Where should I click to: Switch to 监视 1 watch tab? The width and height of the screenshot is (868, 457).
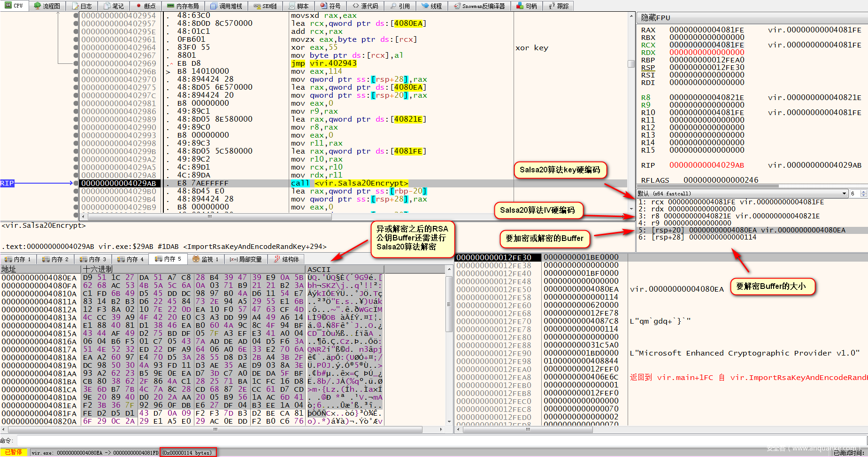(206, 259)
